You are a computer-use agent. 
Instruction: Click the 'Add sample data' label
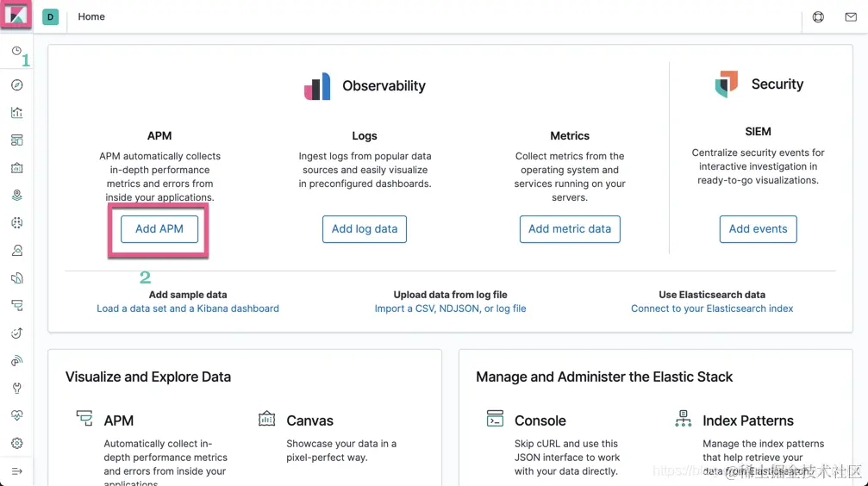(188, 295)
